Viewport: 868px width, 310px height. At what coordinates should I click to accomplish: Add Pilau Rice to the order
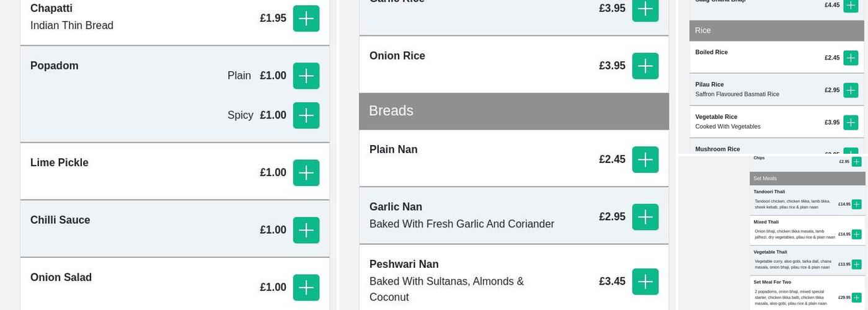click(851, 90)
